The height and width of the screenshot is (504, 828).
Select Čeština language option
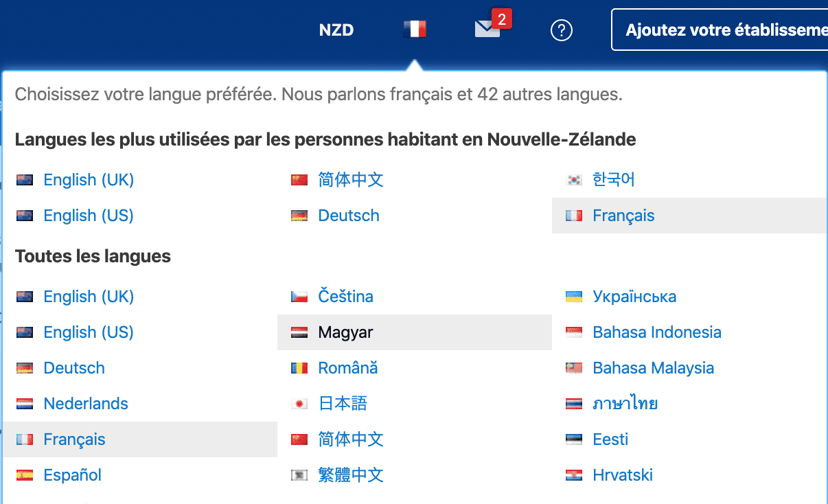[x=345, y=297]
